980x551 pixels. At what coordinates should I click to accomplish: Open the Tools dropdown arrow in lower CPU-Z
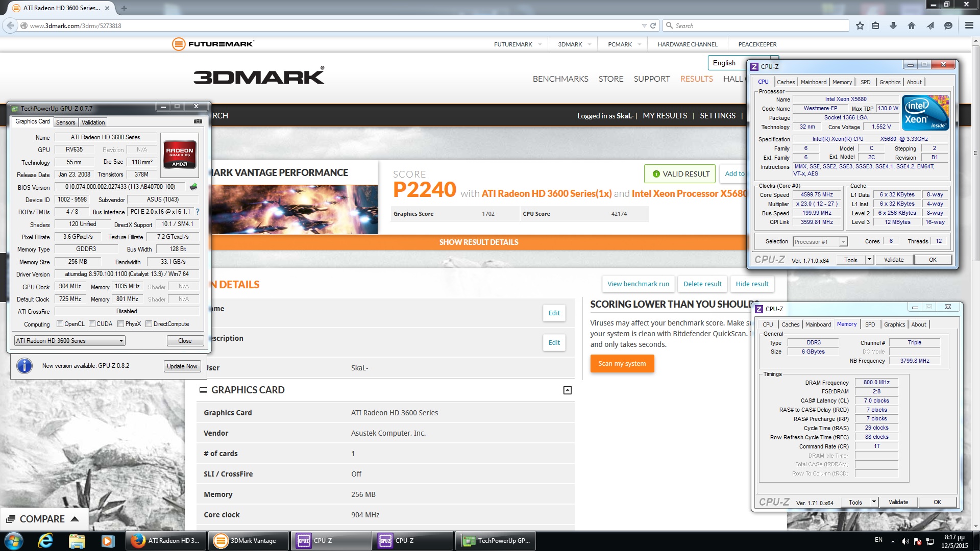[874, 502]
